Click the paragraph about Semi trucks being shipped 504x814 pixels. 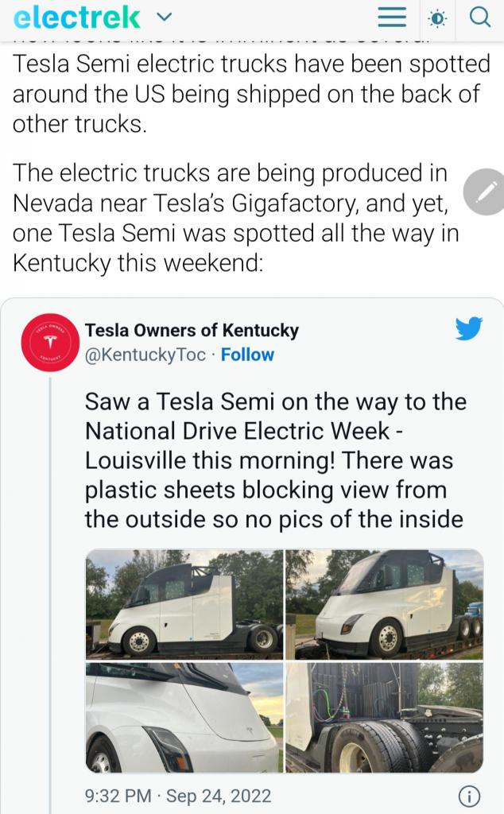246,94
